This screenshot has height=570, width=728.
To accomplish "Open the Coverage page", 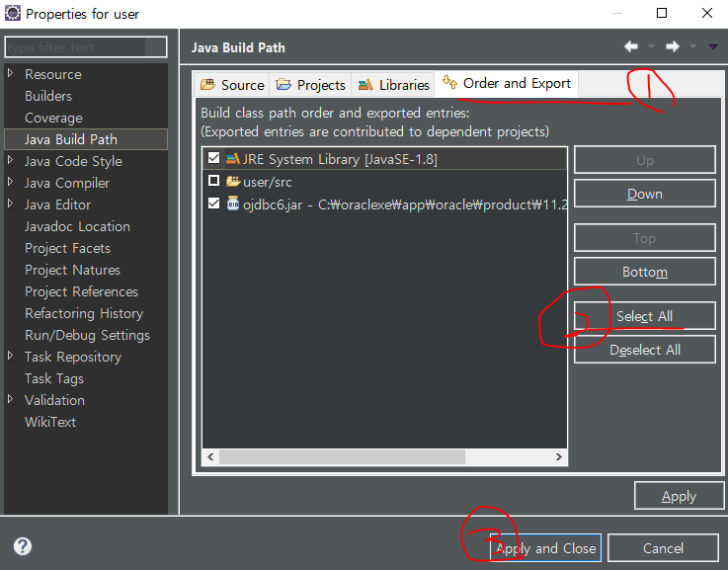I will click(53, 118).
